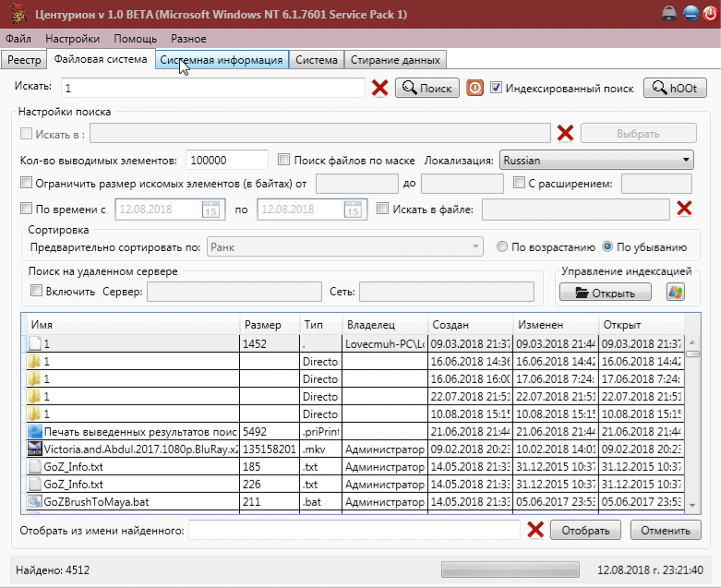Open the Предварительно сортировать по Ранк dropdown

(345, 246)
